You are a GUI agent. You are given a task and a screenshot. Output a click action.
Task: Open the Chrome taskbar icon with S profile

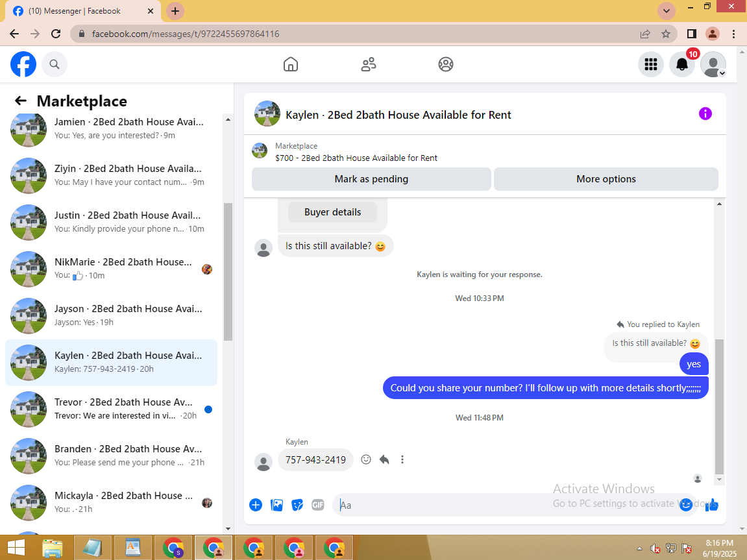tap(173, 548)
